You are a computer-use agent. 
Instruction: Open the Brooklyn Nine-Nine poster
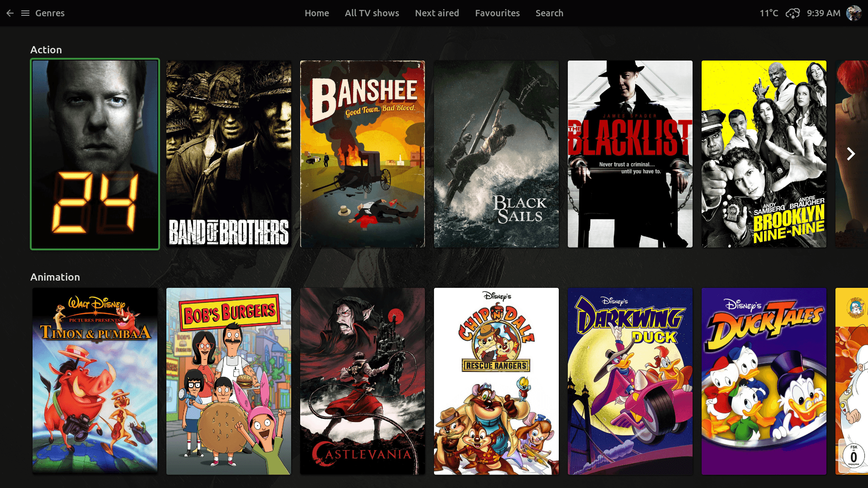coord(764,154)
